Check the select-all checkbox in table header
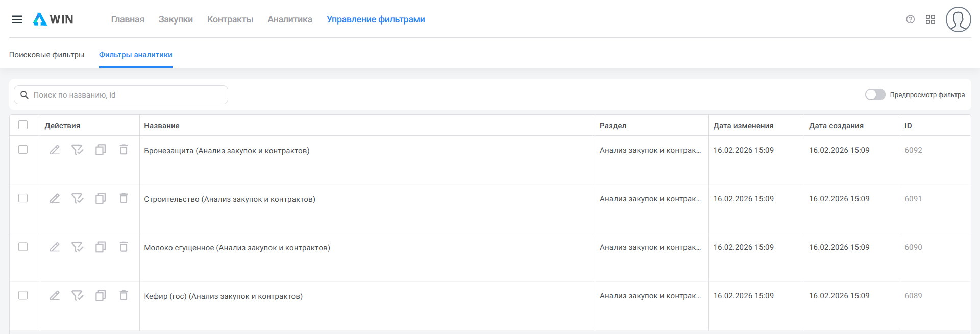980x334 pixels. point(23,125)
